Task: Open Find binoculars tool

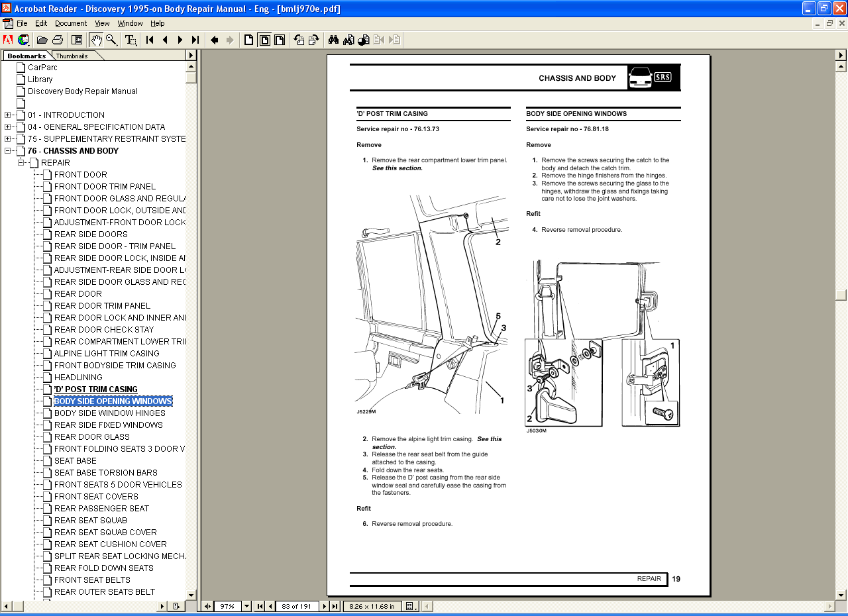Action: [x=333, y=40]
